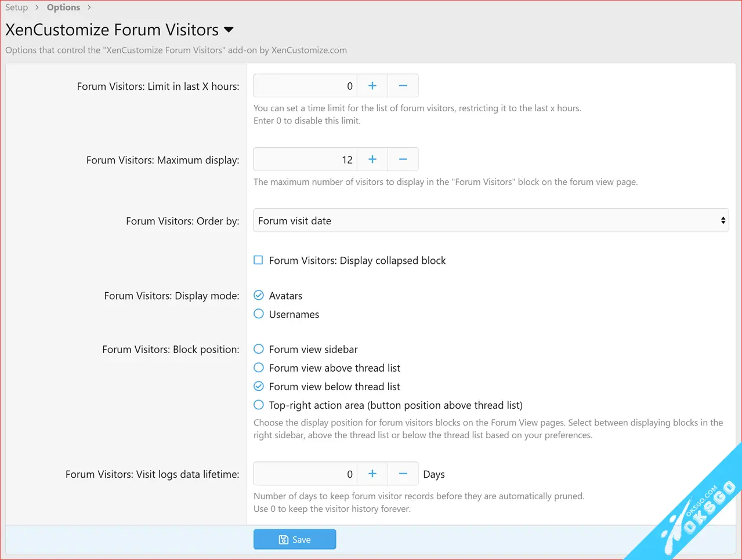This screenshot has height=560, width=742.
Task: Focus the Visit logs data lifetime field
Action: pos(305,474)
